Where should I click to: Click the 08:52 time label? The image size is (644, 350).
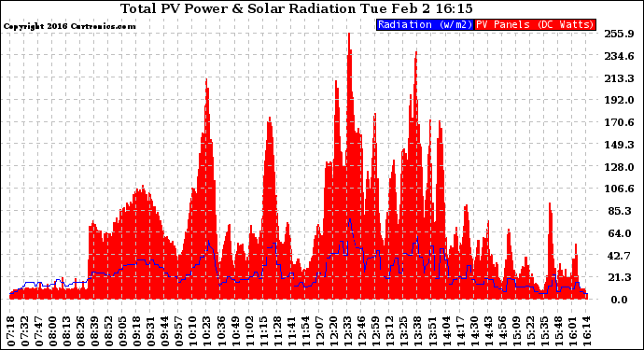tap(109, 331)
